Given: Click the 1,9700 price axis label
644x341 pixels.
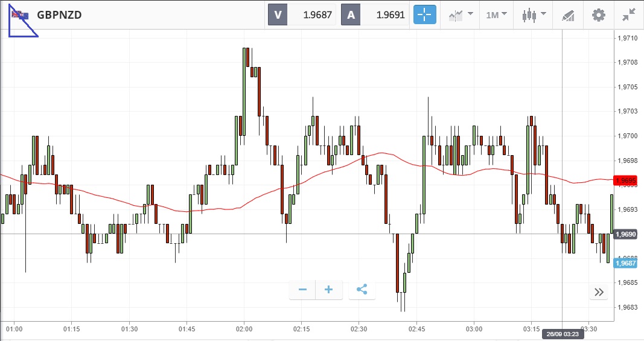Looking at the screenshot, I should pos(628,136).
